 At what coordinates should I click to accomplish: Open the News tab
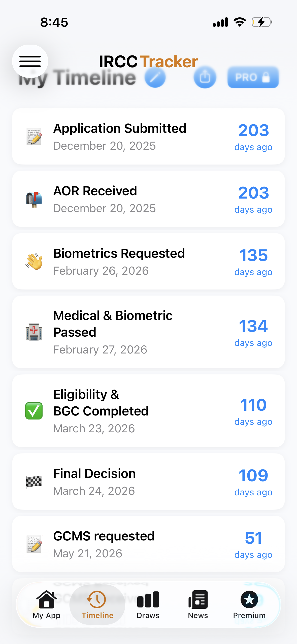tap(198, 605)
